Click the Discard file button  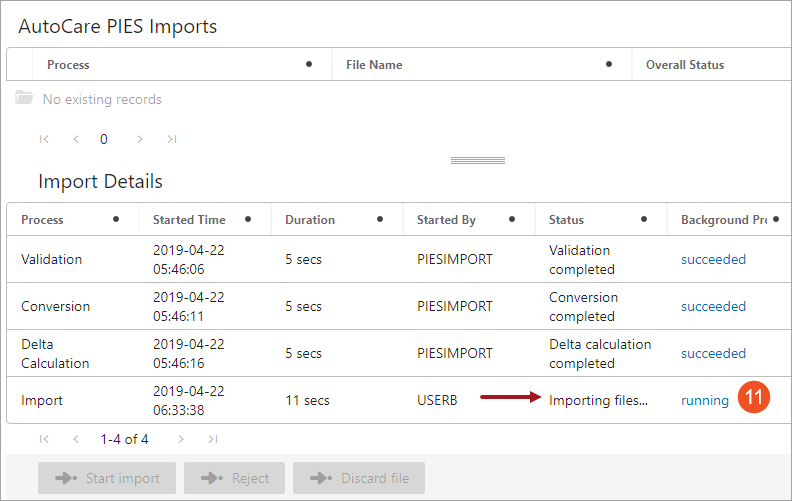point(359,478)
